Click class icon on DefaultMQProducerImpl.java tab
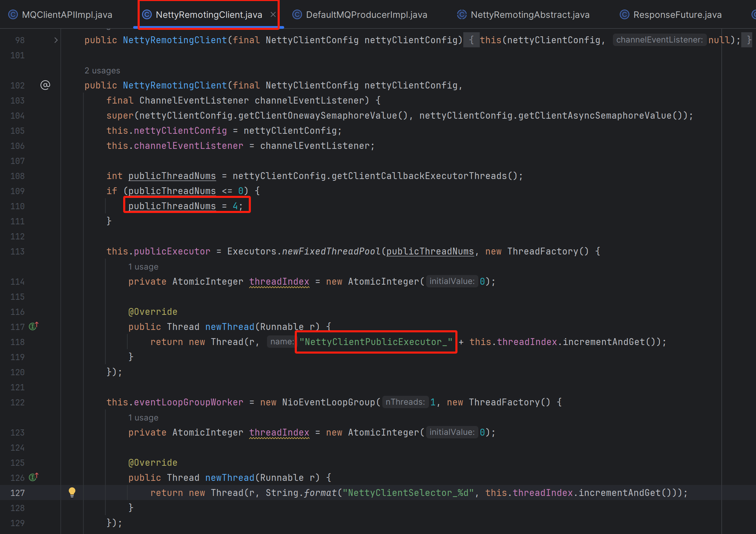 (x=297, y=15)
